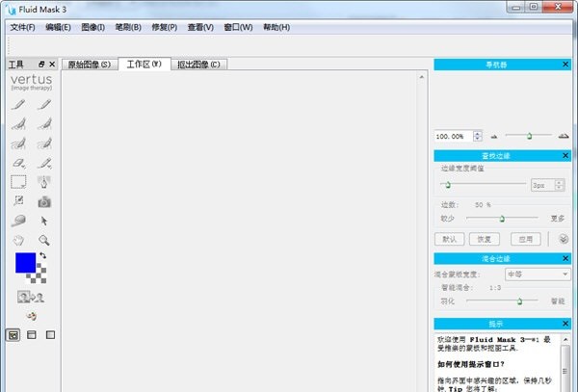Select the eraser tool in toolbox
578x392 pixels.
tap(18, 163)
